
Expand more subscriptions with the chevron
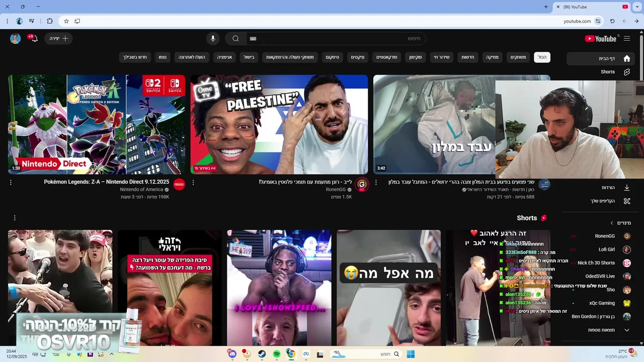click(627, 330)
